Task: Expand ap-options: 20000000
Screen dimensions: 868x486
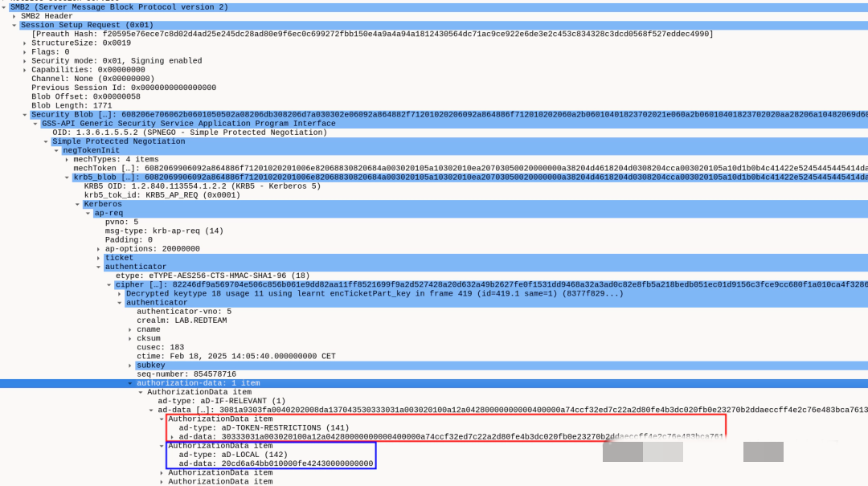Action: [99, 249]
